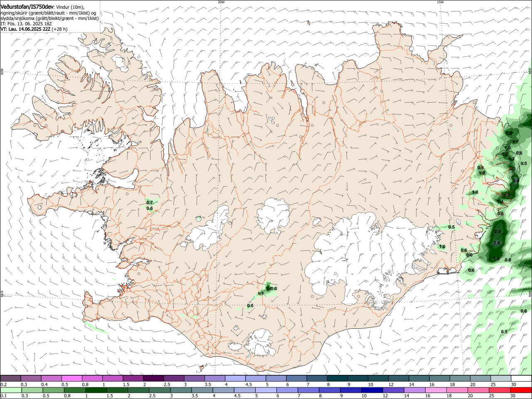The height and width of the screenshot is (399, 532).
Task: Click the 2.6 precipitation value in the southeast
Action: 496,243
